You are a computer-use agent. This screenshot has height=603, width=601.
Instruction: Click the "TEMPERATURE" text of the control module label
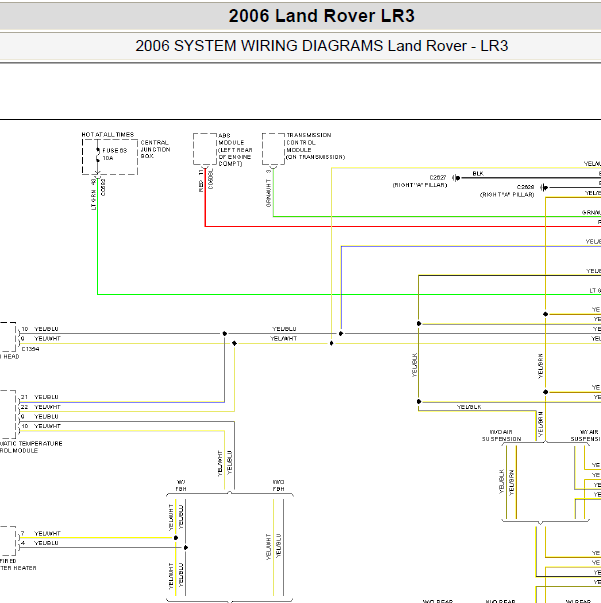click(x=41, y=443)
